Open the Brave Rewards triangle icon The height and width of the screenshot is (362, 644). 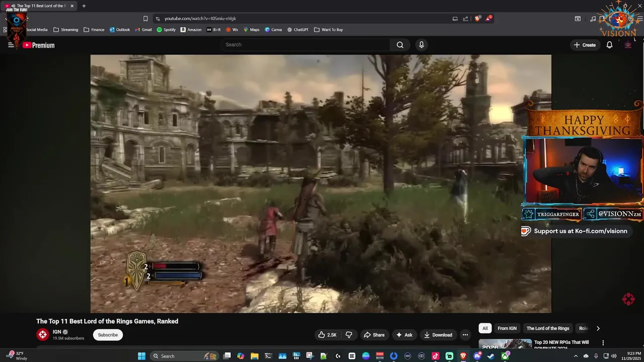tap(489, 19)
